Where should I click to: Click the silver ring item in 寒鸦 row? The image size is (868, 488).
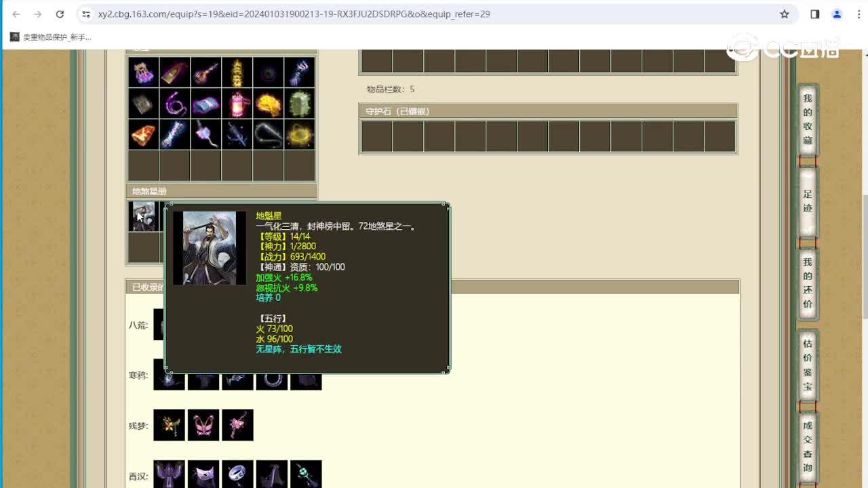272,382
